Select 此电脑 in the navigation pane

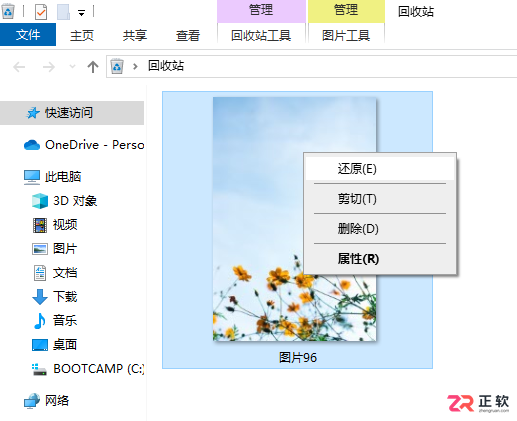pos(63,177)
